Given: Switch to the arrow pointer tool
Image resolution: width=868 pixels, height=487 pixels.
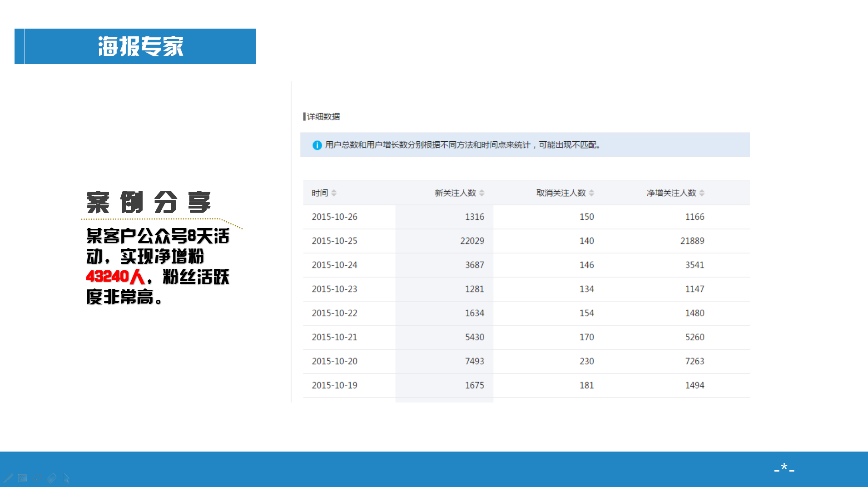Looking at the screenshot, I should pos(66,478).
